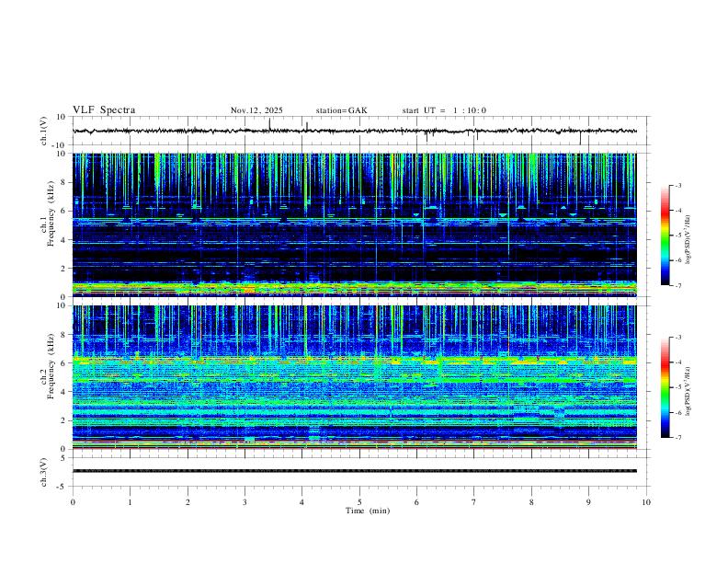Click the ch.1 spectrogram colorbar
The width and height of the screenshot is (728, 563).
pyautogui.click(x=665, y=236)
